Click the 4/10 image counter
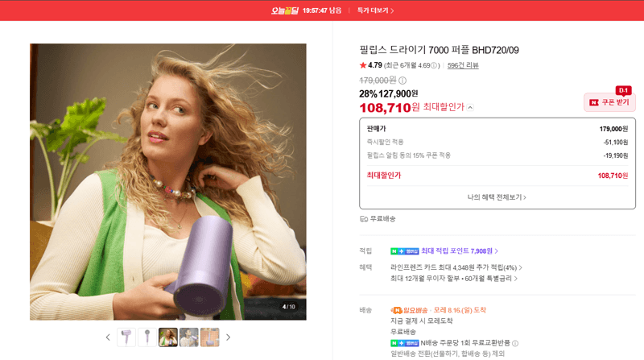 [289, 307]
